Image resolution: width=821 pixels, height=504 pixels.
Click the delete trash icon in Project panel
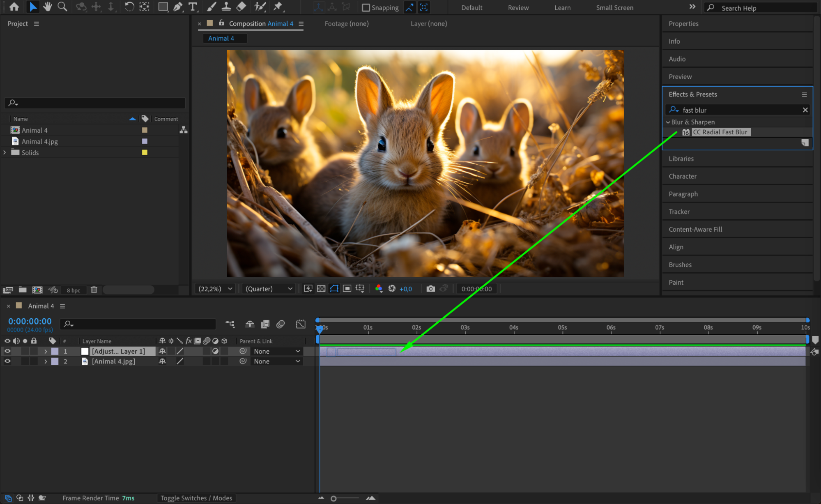pos(94,290)
